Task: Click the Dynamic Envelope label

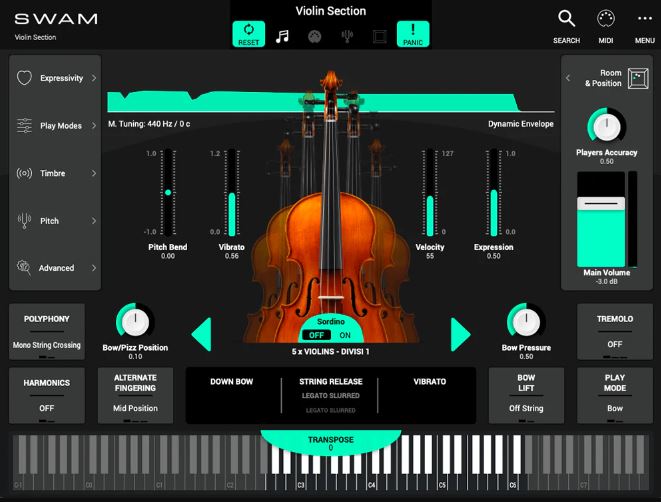Action: 521,124
